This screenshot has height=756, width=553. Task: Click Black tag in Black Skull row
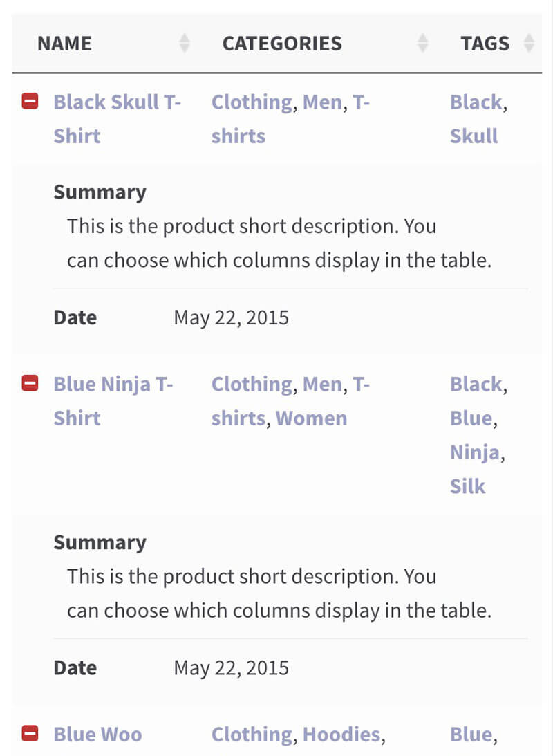(476, 102)
